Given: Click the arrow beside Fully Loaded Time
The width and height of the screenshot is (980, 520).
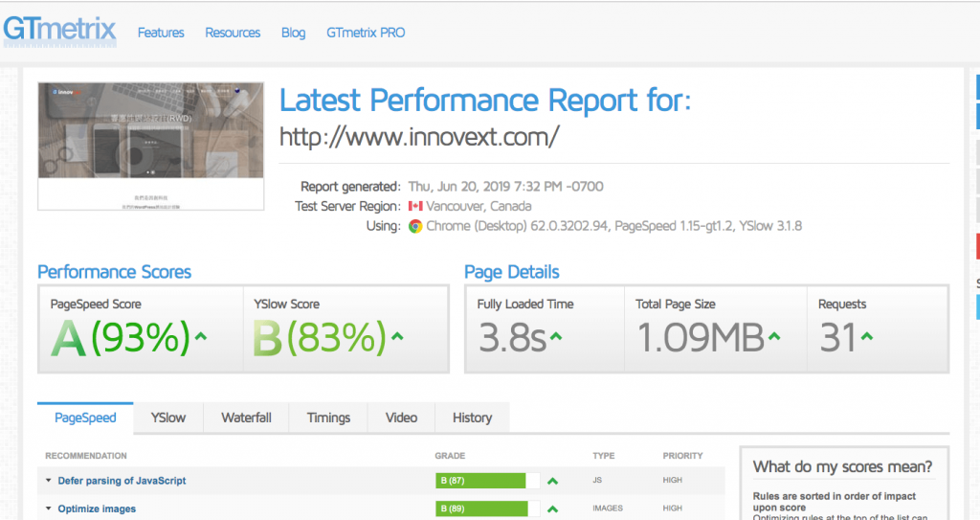Looking at the screenshot, I should (556, 337).
